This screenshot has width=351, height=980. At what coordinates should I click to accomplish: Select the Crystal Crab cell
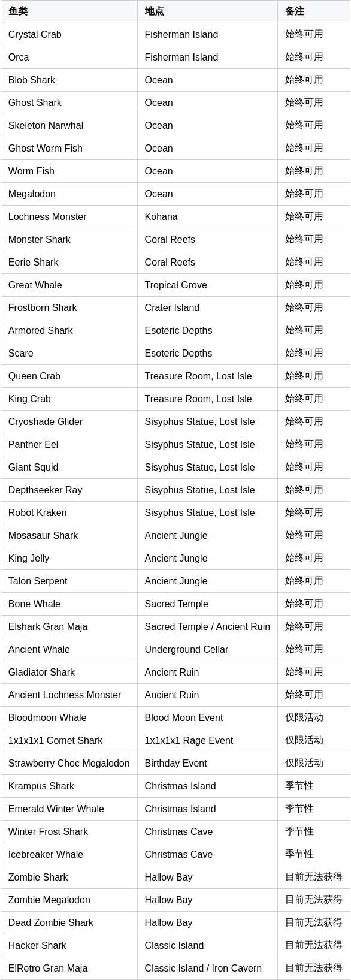69,35
